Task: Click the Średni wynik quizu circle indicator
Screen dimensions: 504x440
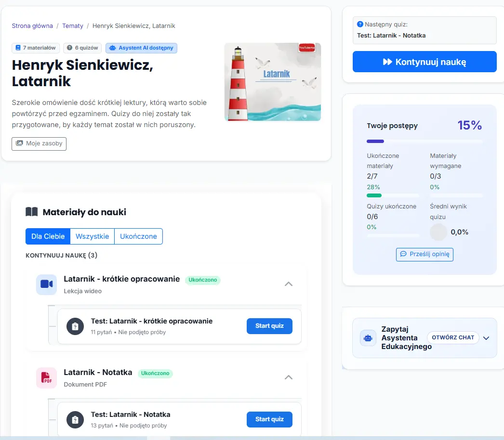Action: 438,232
